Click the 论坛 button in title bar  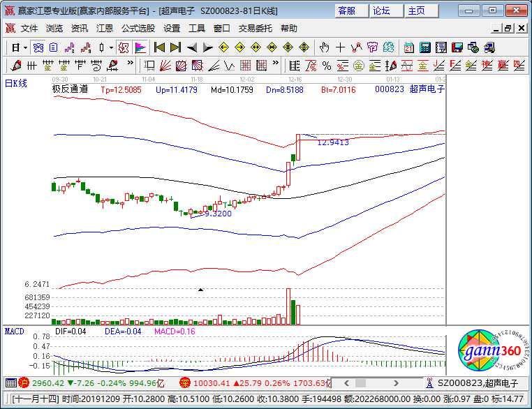386,11
